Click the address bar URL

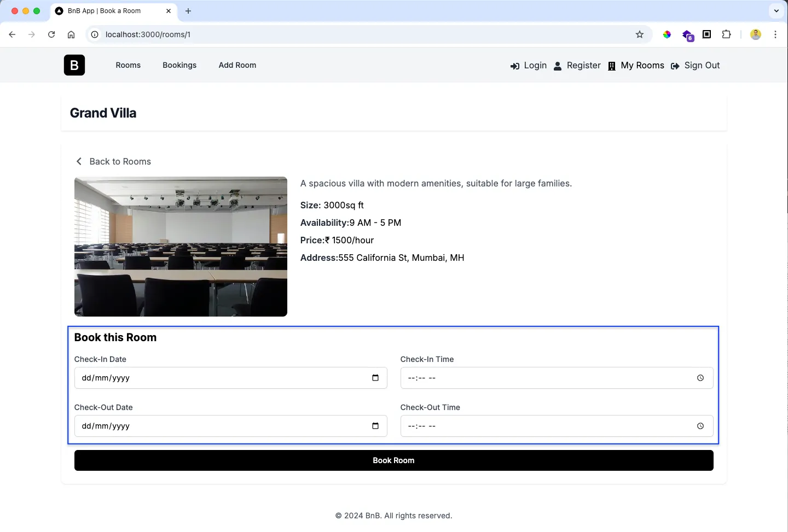pos(148,34)
